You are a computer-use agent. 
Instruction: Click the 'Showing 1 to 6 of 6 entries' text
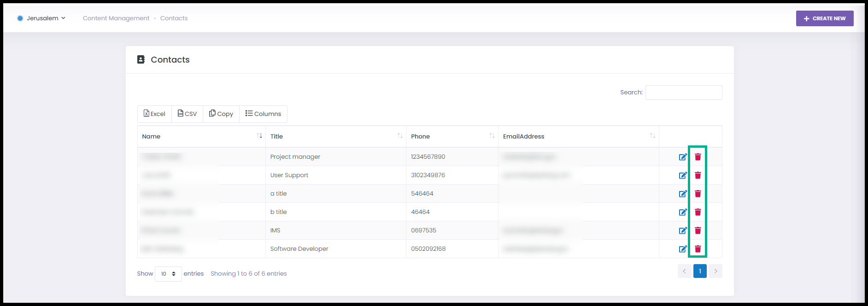(x=249, y=273)
